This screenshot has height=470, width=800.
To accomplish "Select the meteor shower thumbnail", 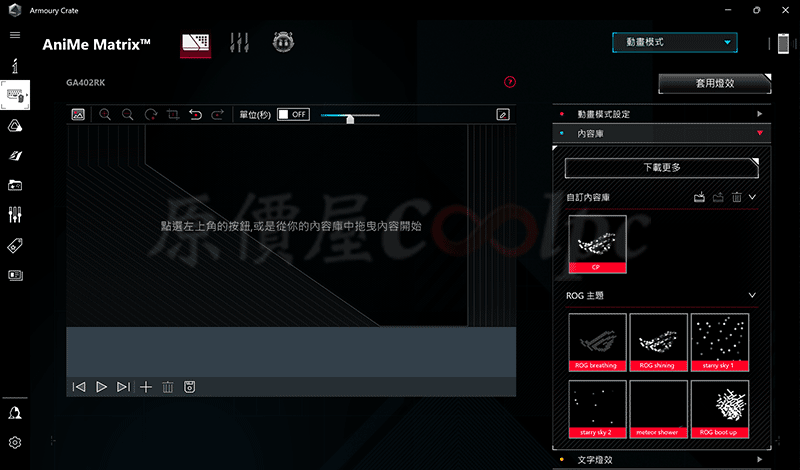I will [659, 409].
